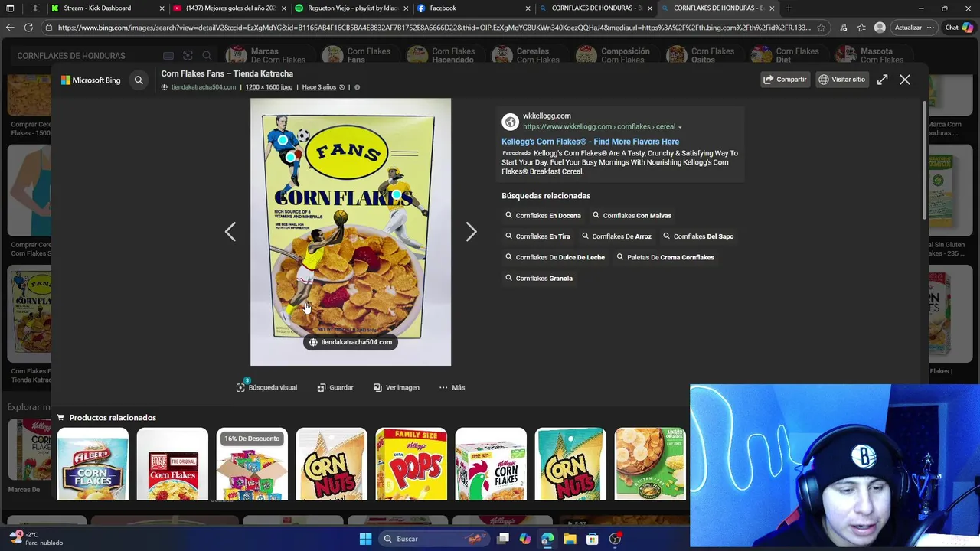Search related Cornflakes En Docena
Viewport: 980px width, 551px height.
(x=543, y=216)
